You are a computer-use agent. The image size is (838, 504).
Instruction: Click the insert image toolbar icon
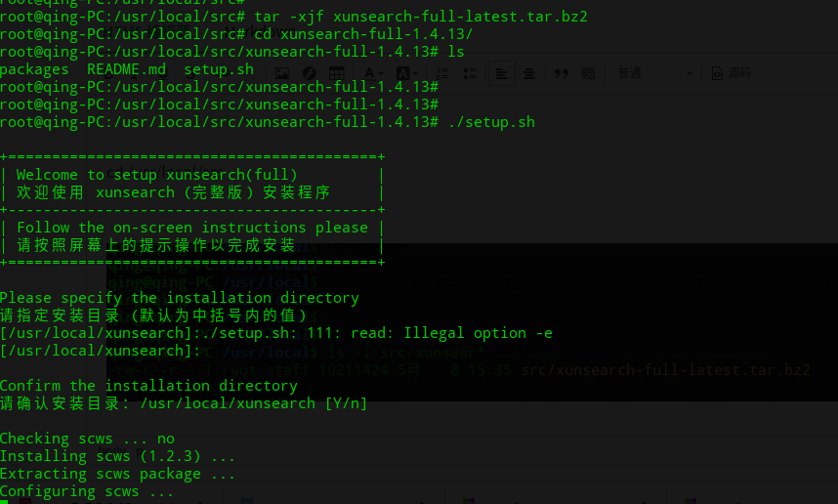pyautogui.click(x=281, y=73)
